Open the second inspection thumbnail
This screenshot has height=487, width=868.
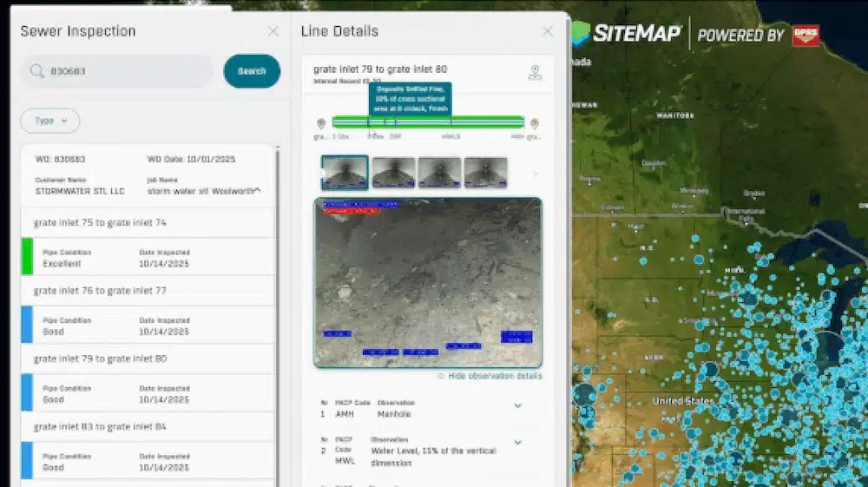click(393, 173)
